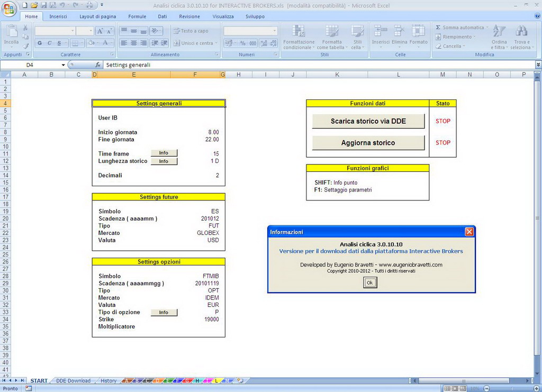This screenshot has height=392, width=542.
Task: Click the Open folder icon in quick access toolbar
Action: [x=34, y=5]
